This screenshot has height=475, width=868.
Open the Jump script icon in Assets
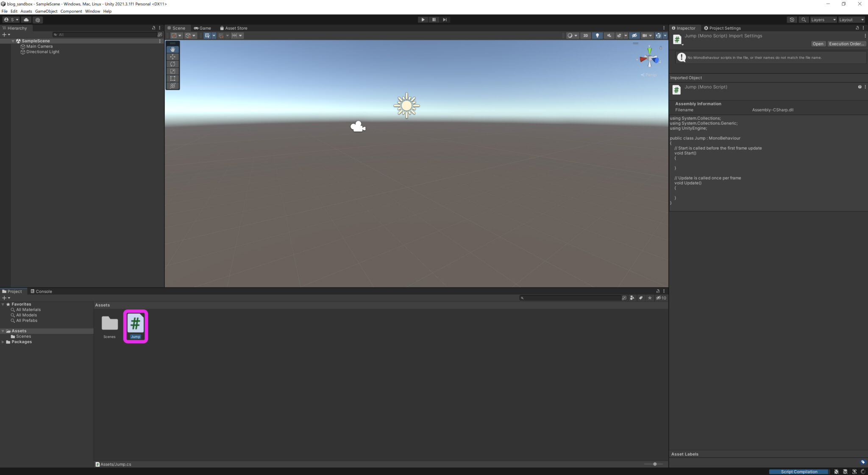coord(135,324)
